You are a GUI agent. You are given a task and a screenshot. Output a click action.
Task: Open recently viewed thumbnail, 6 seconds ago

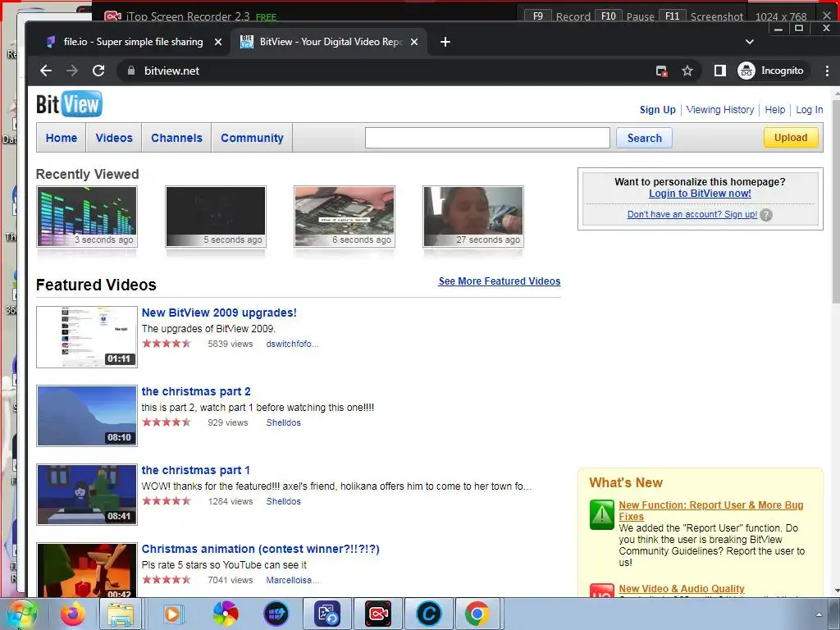tap(345, 217)
